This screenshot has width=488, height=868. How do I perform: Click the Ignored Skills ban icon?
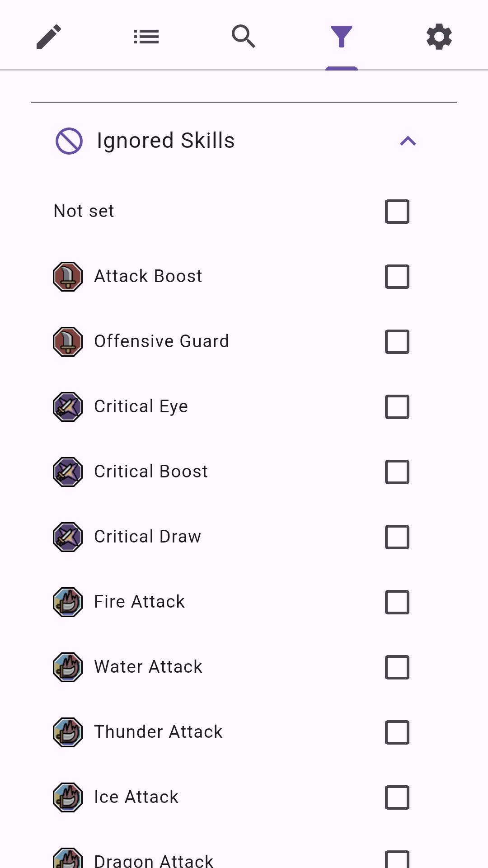coord(68,141)
